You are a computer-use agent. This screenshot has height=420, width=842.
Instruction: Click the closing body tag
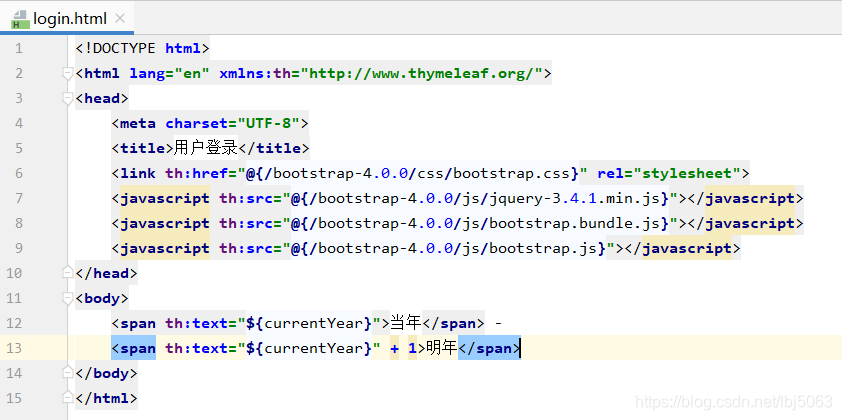pos(106,373)
